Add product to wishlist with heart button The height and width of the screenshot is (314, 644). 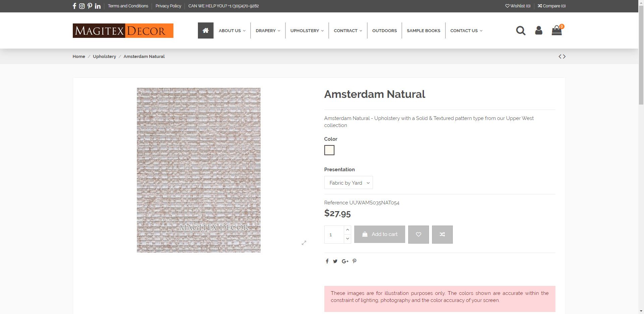tap(418, 234)
